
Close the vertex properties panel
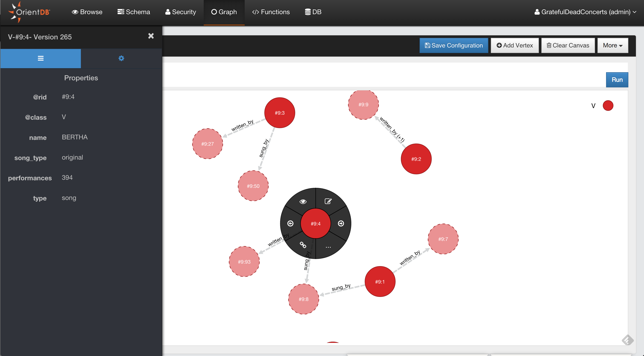pos(151,36)
